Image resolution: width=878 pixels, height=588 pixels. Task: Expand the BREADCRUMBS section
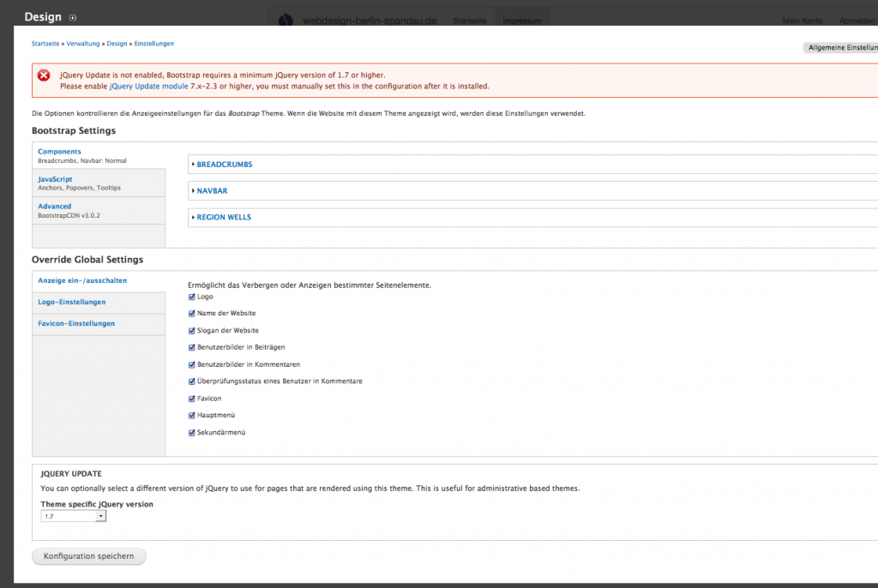click(x=224, y=165)
